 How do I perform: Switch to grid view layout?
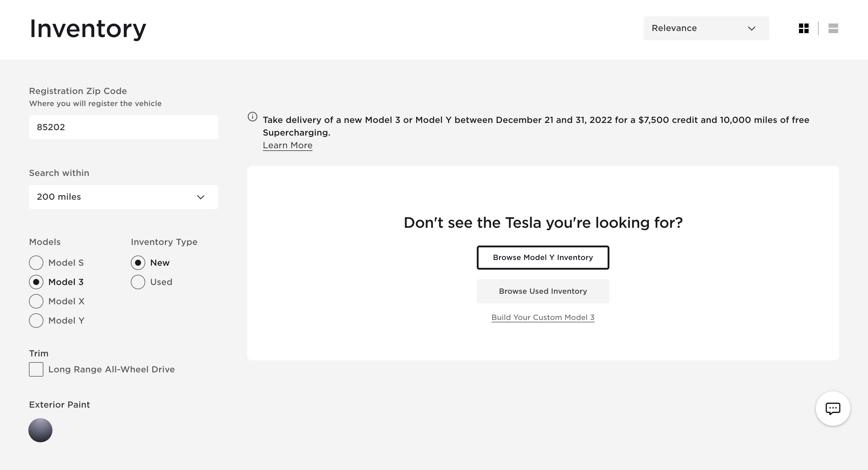tap(804, 28)
